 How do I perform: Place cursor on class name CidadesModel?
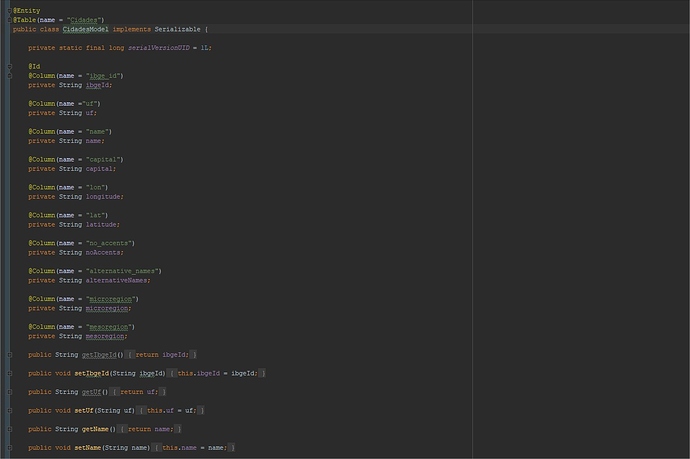pyautogui.click(x=85, y=29)
